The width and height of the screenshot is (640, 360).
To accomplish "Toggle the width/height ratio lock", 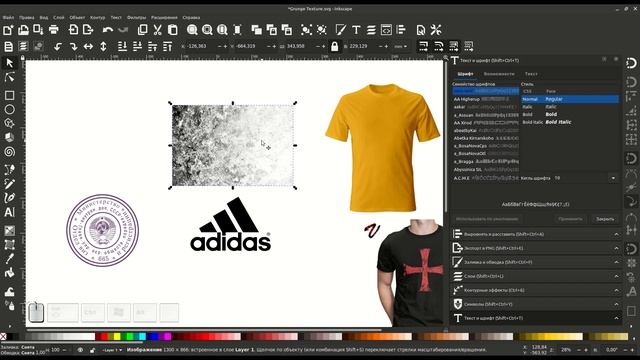I will tap(335, 47).
